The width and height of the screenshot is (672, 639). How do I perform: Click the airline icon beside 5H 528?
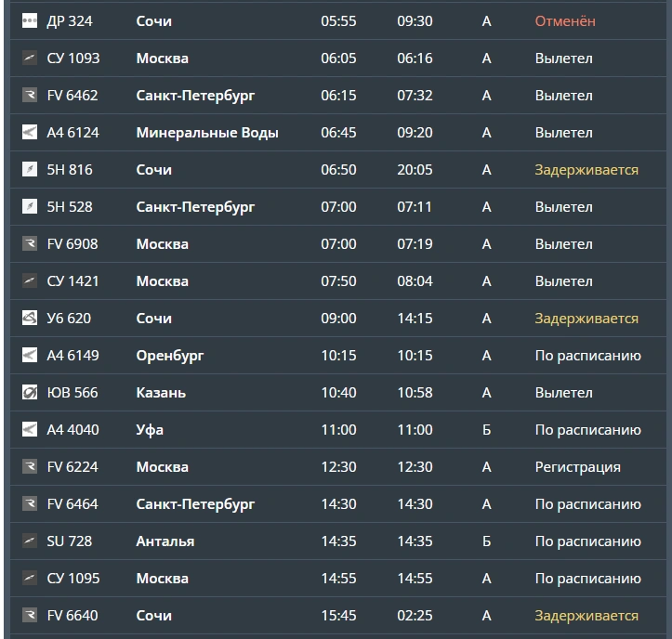pos(30,206)
